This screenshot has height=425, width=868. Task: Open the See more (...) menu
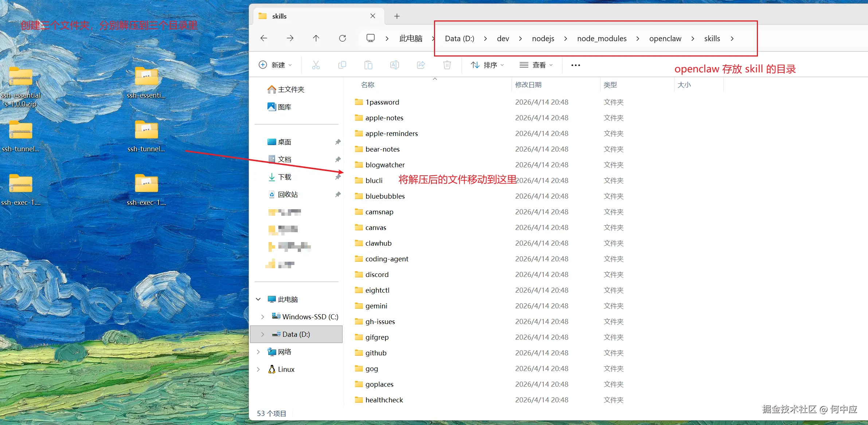click(575, 65)
